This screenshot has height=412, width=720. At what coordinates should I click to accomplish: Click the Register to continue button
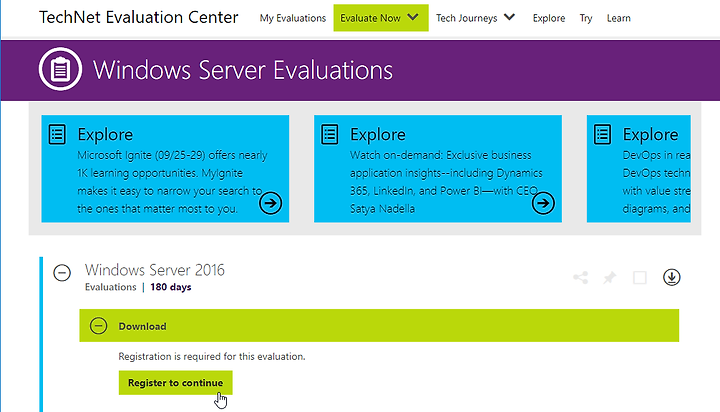175,383
